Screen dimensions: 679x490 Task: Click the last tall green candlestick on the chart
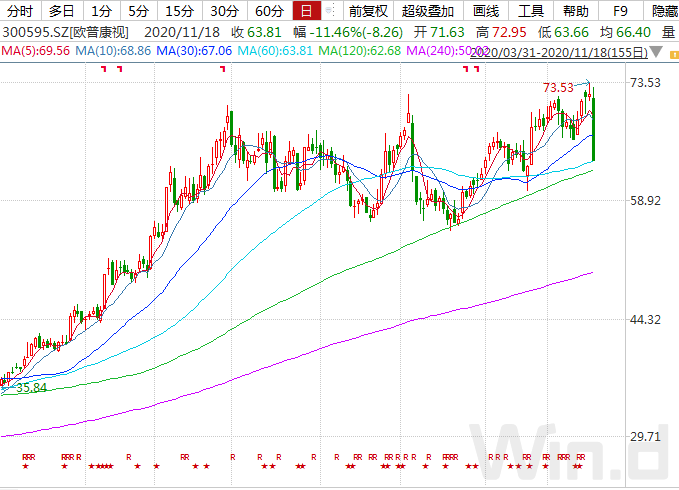coord(594,128)
